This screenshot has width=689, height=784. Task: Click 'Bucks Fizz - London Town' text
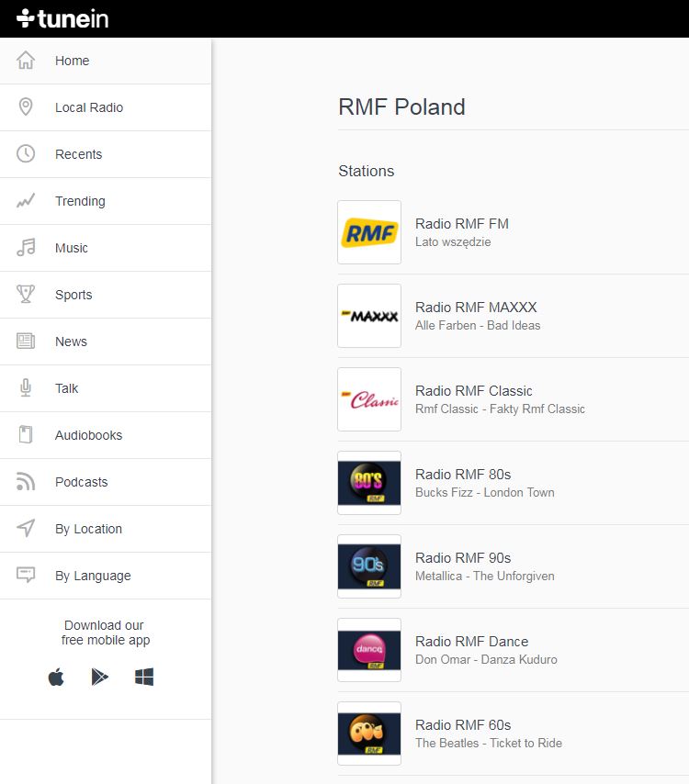[485, 492]
